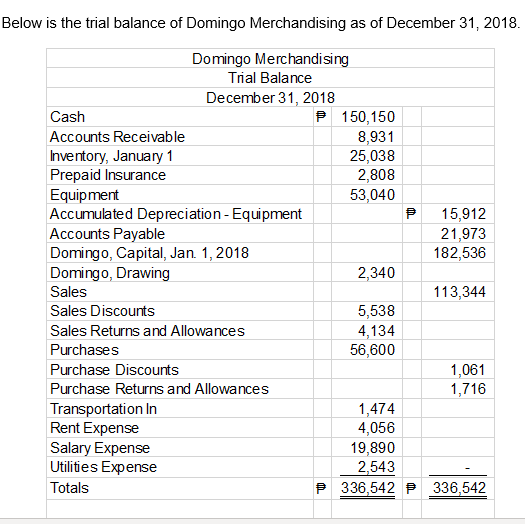Click the Equipment value 53,040
This screenshot has height=524, width=525.
pos(372,195)
